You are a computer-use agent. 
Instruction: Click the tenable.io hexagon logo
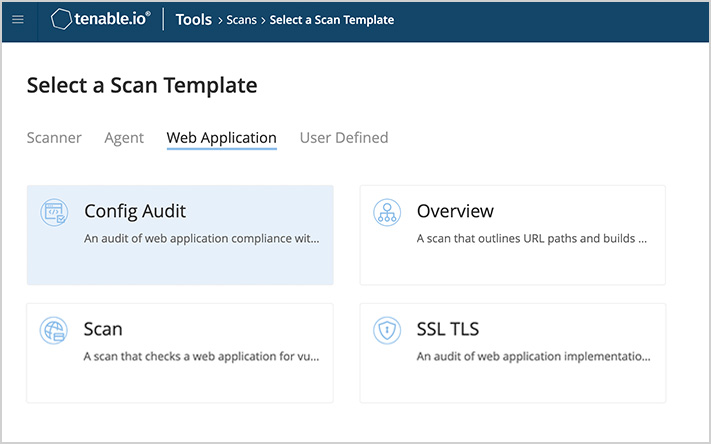(61, 20)
